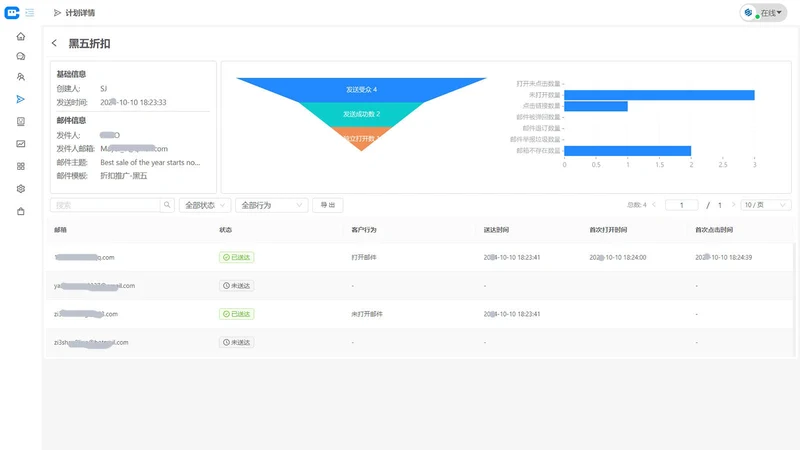Go to next page arrow in pagination
Screen dimensions: 800x450
click(x=733, y=205)
